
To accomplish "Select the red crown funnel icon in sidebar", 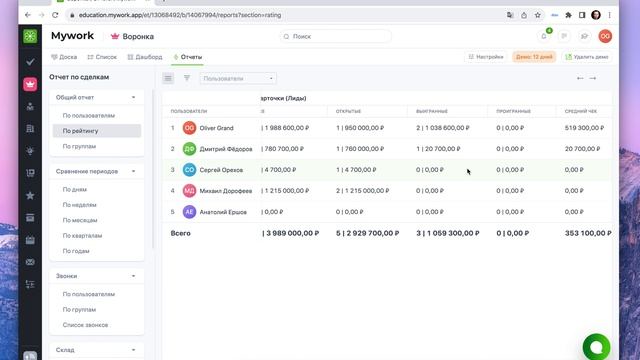I will (30, 84).
